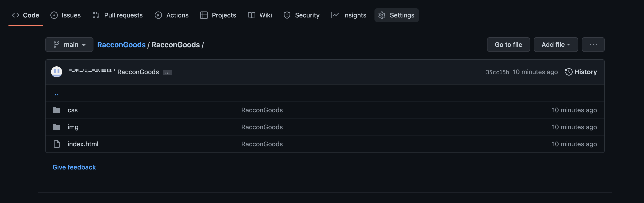Click the Add file caret arrow
Viewport: 644px width, 203px height.
point(569,45)
